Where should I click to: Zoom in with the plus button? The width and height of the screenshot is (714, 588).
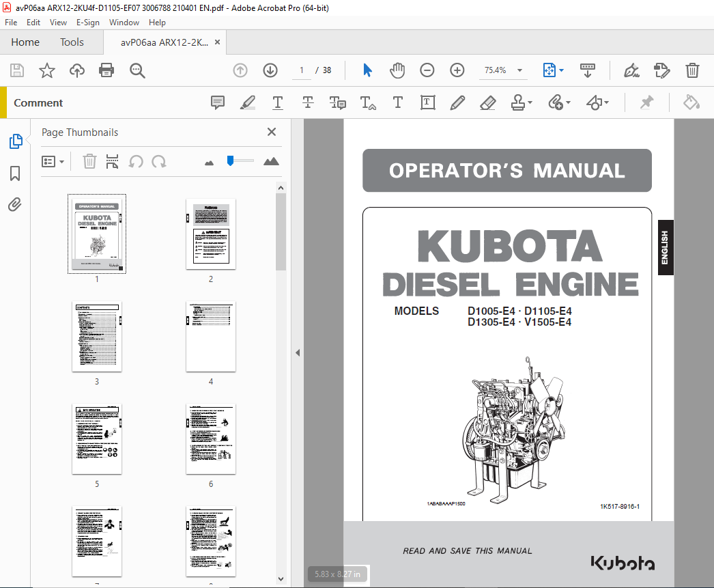coord(457,70)
